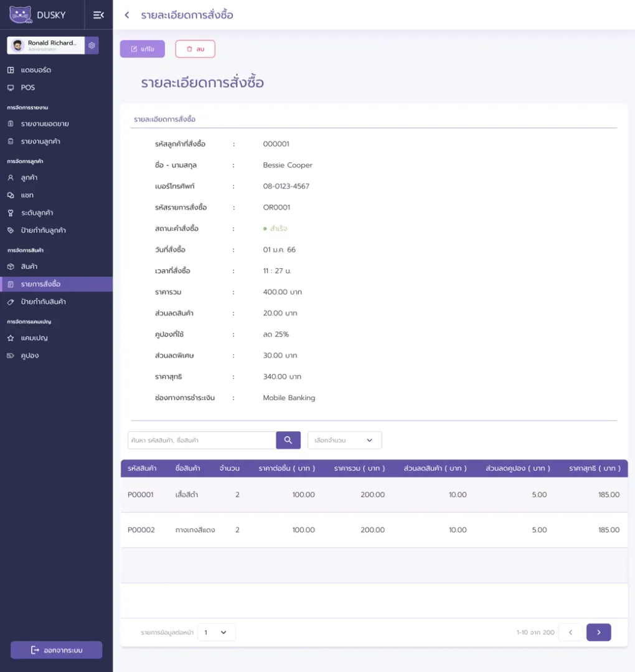
Task: Click the product tag icon (ป้ายกำกับสินค้า)
Action: click(11, 302)
